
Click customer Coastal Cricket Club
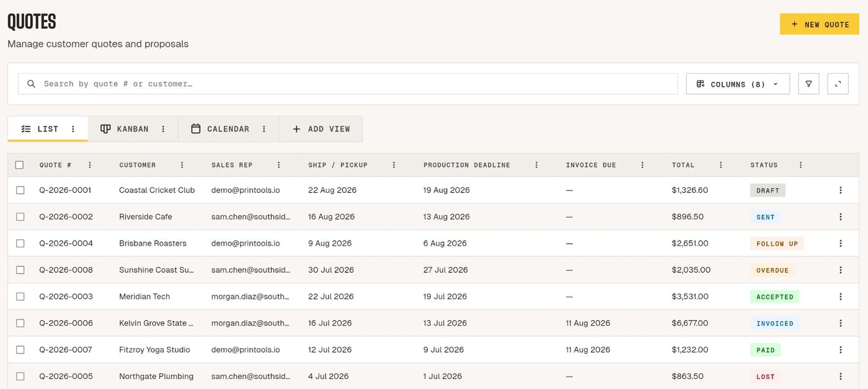[x=157, y=190]
